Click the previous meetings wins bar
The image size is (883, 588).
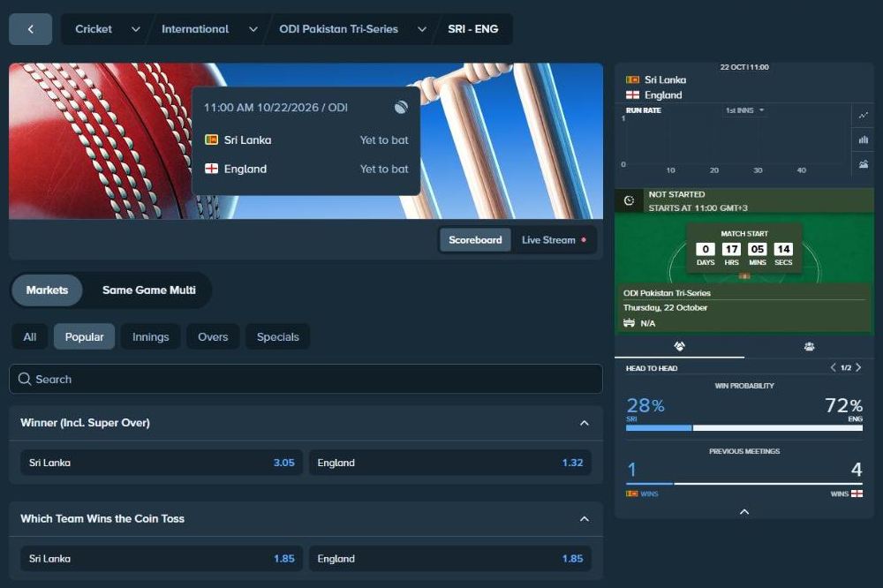(x=743, y=483)
